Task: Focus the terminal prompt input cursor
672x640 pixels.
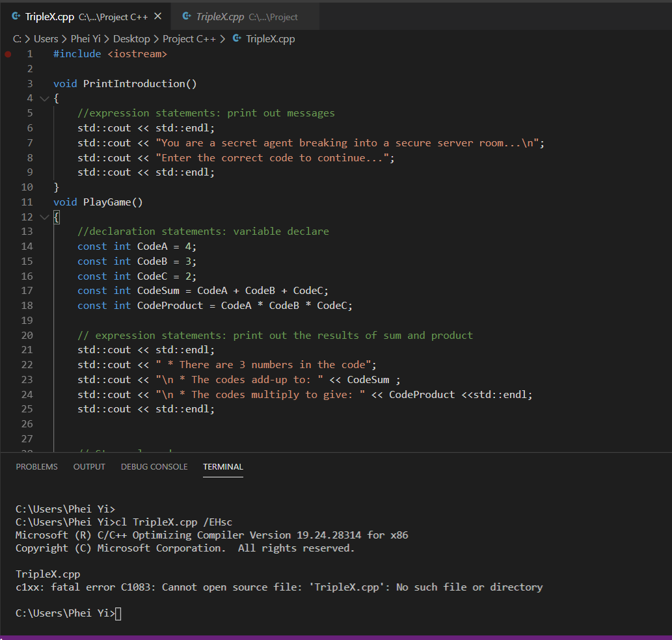Action: coord(118,613)
